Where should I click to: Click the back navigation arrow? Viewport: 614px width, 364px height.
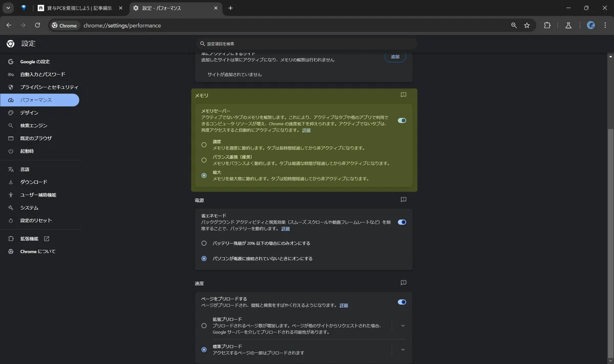(9, 25)
